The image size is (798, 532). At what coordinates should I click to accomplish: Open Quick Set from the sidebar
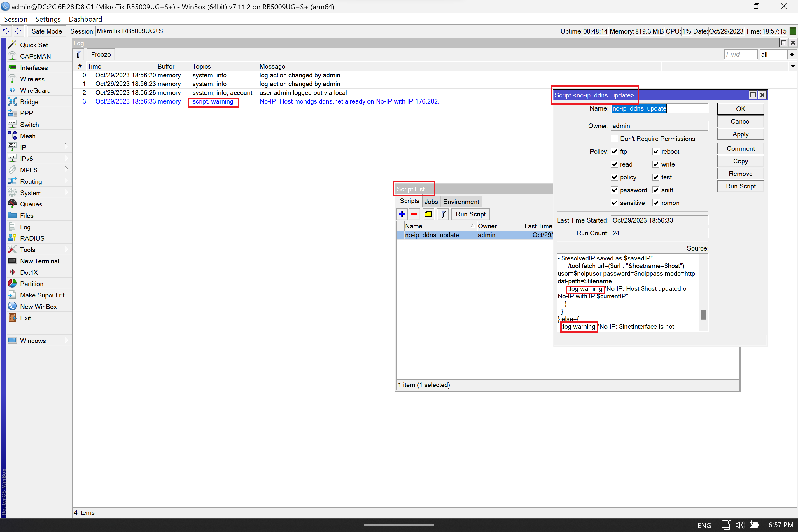coord(34,44)
